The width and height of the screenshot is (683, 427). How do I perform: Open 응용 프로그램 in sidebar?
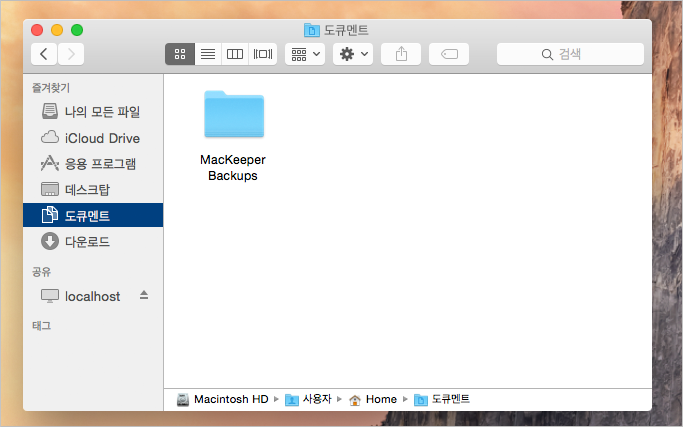click(93, 164)
